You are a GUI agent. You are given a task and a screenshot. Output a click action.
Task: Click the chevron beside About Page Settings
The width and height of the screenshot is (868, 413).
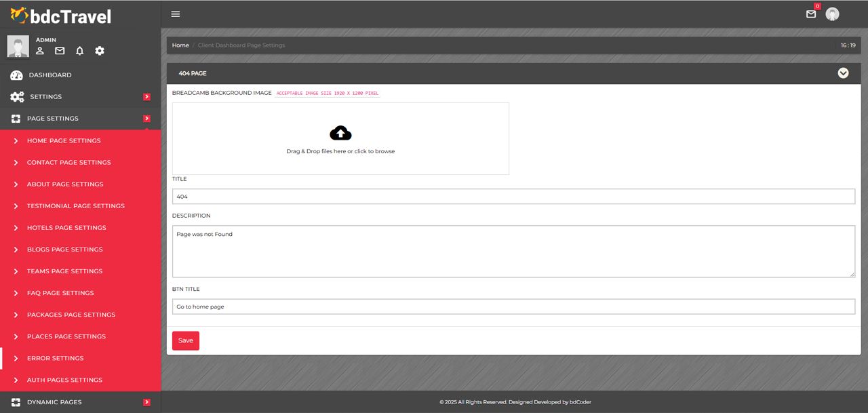point(16,184)
